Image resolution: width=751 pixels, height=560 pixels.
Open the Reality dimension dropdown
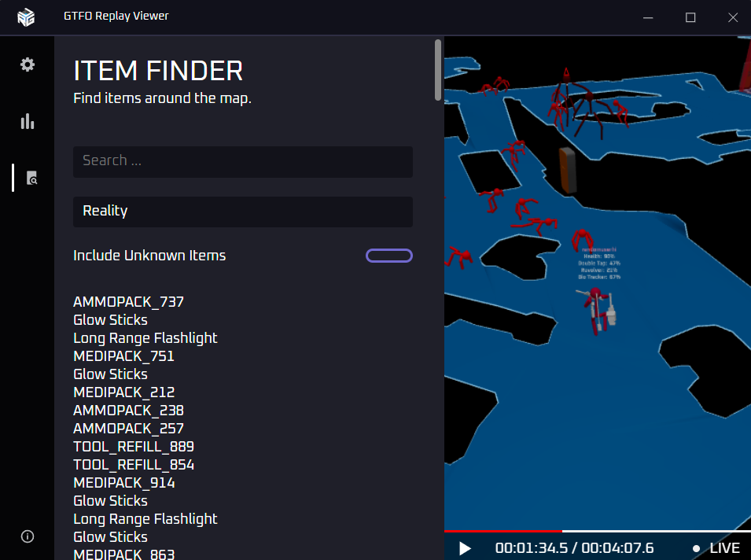(243, 212)
